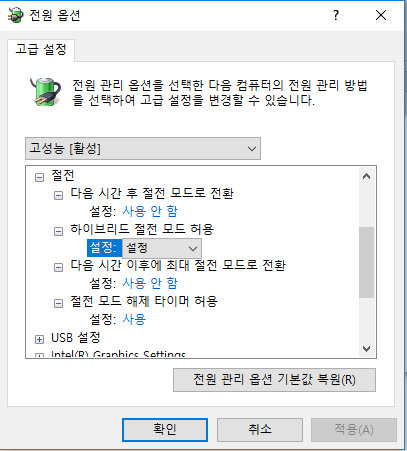Collapse the 절전 tree node
The image size is (407, 451).
(x=39, y=177)
